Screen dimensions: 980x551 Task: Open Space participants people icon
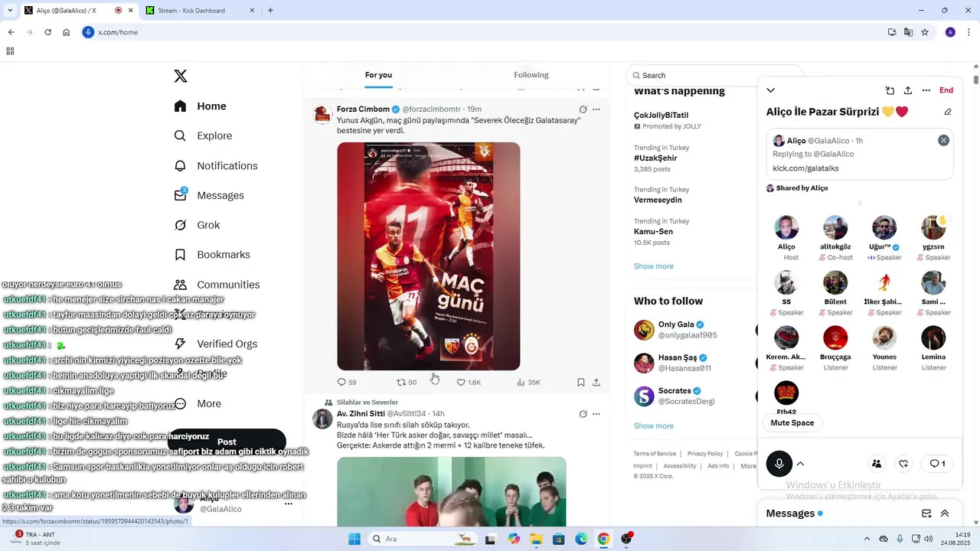click(x=877, y=464)
